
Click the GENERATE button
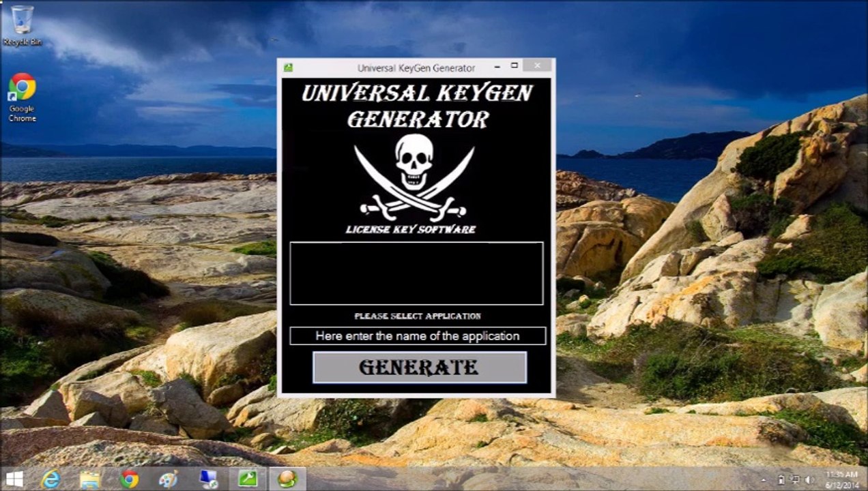tap(419, 368)
